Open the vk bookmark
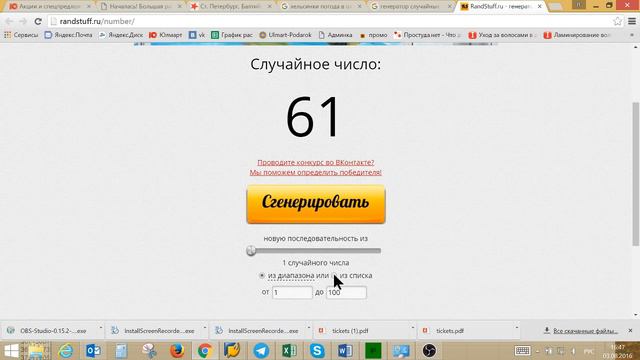 tap(197, 35)
